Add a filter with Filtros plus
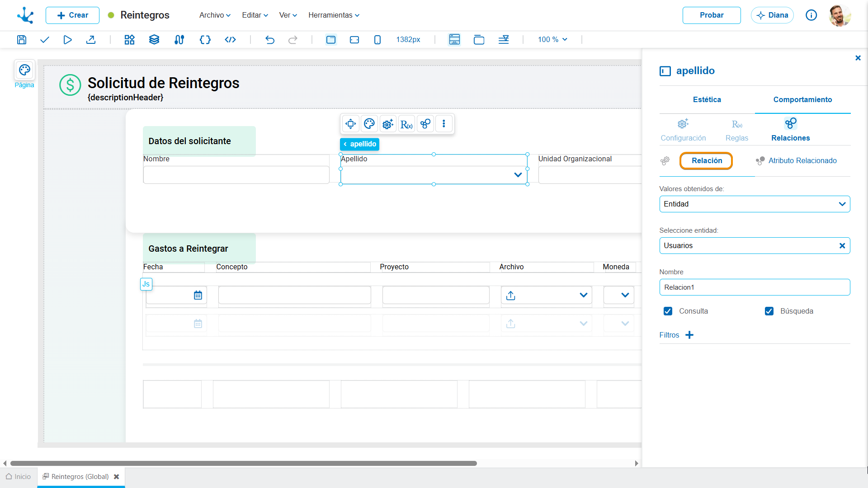 coord(689,335)
